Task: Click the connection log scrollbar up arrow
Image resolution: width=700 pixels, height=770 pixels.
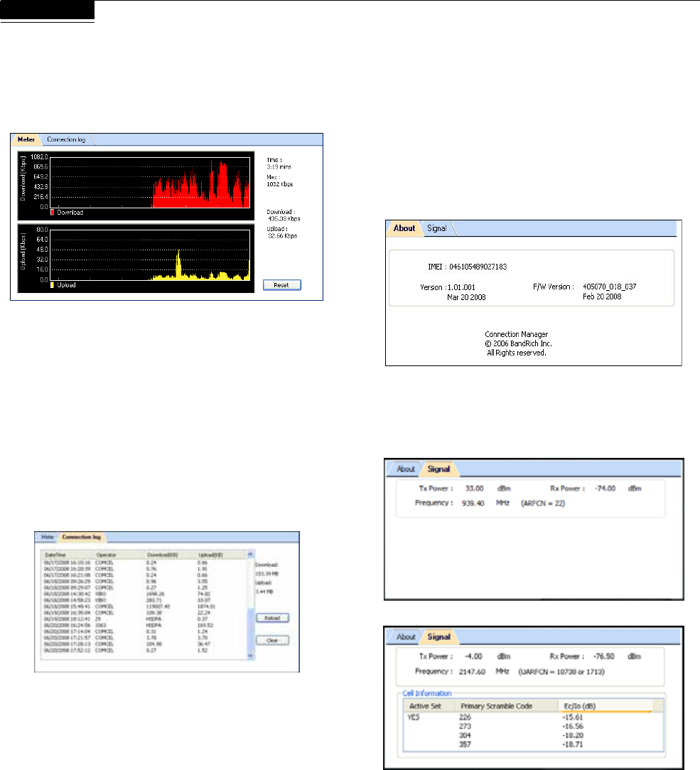Action: click(x=250, y=555)
